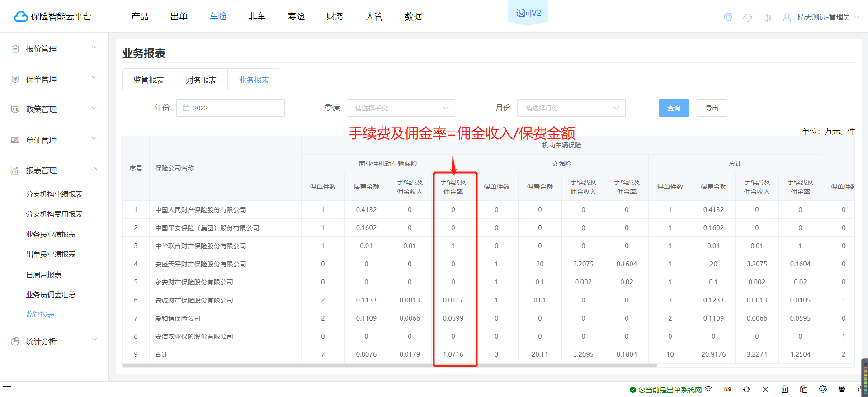Click the 年份 2022 year input field
This screenshot has width=868, height=397.
231,108
